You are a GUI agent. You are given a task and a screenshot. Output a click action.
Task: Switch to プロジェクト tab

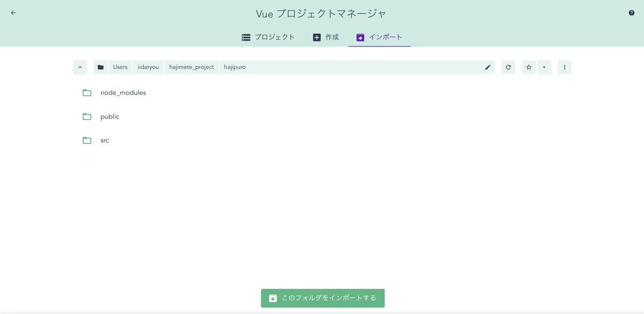coord(268,37)
